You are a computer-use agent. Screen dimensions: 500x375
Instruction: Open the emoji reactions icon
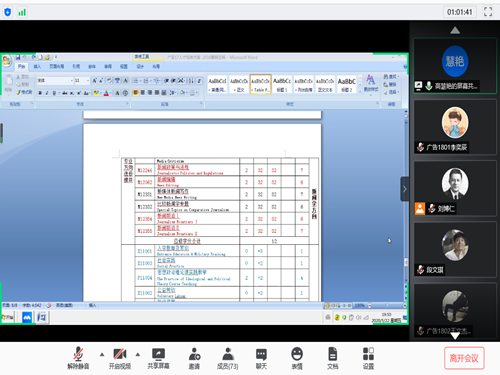pos(297,359)
